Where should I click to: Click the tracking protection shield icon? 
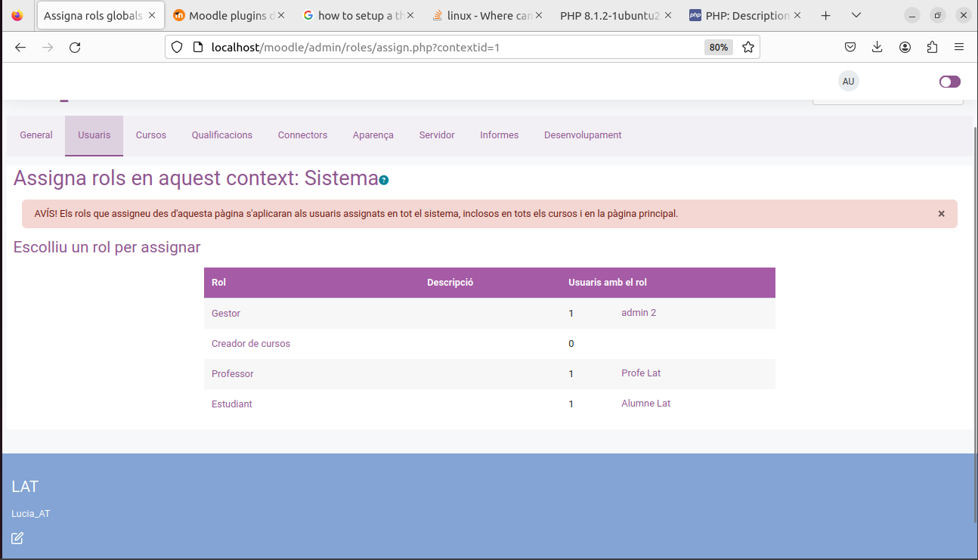[x=176, y=46]
